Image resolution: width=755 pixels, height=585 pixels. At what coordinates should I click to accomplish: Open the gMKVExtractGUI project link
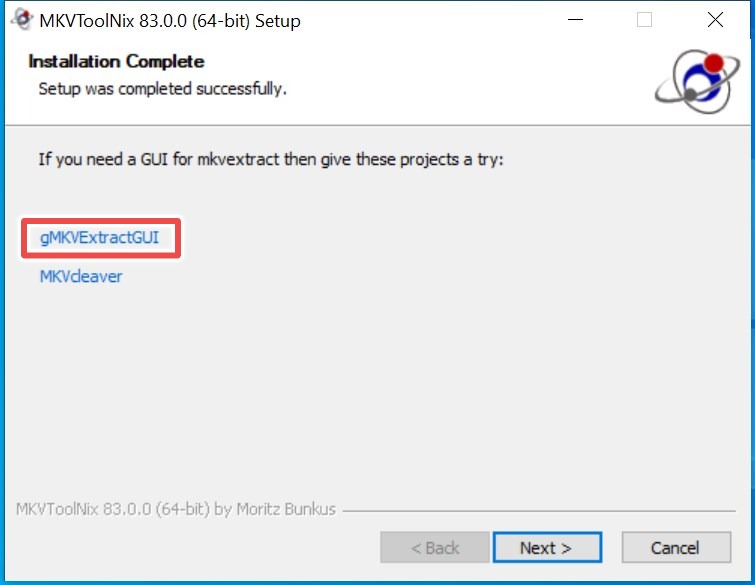[99, 238]
